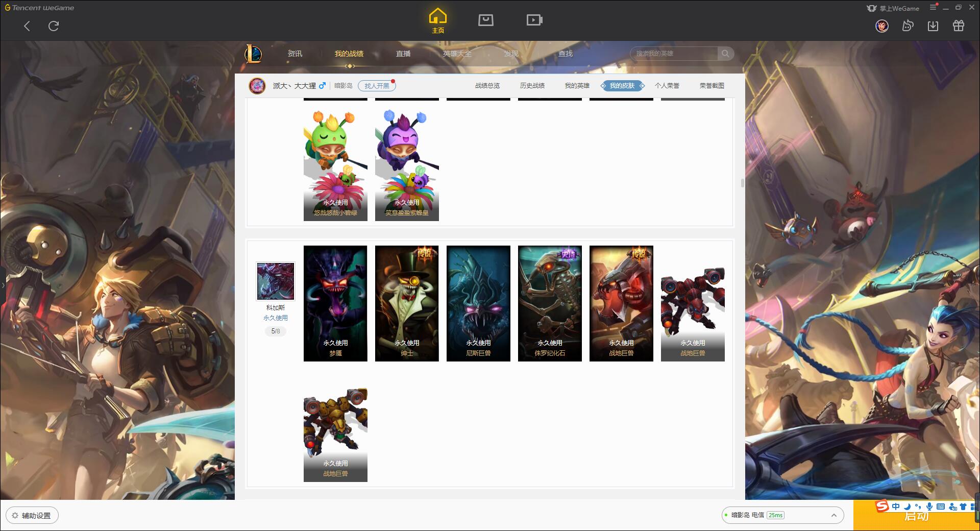Screen dimensions: 980x531
Task: Click the League of Legends logo
Action: (253, 54)
